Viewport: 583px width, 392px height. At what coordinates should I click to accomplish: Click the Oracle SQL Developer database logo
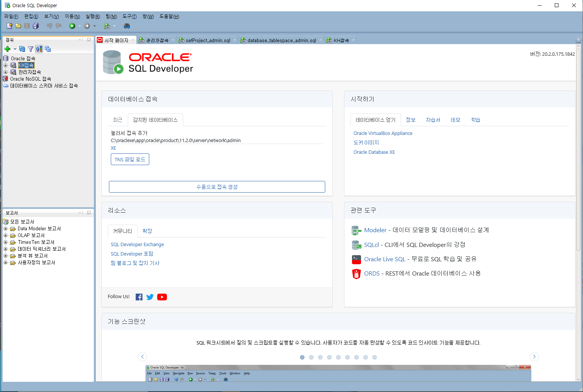click(113, 63)
